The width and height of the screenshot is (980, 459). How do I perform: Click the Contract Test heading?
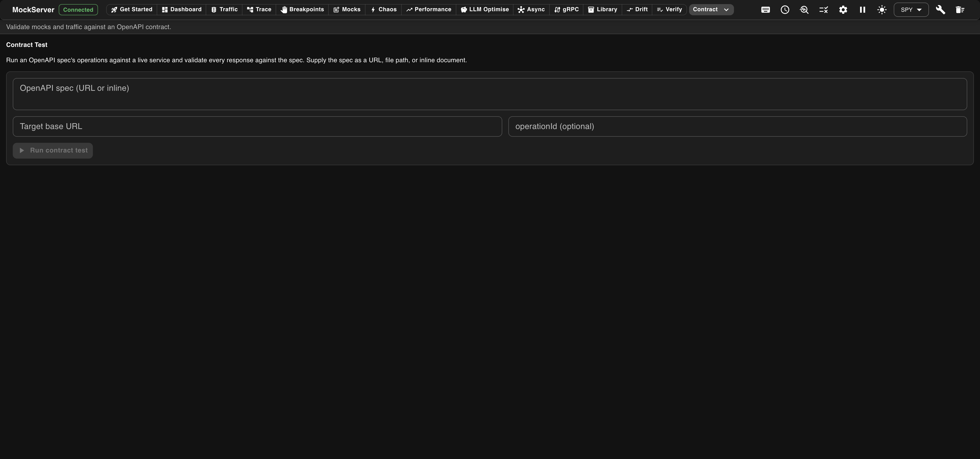[27, 45]
